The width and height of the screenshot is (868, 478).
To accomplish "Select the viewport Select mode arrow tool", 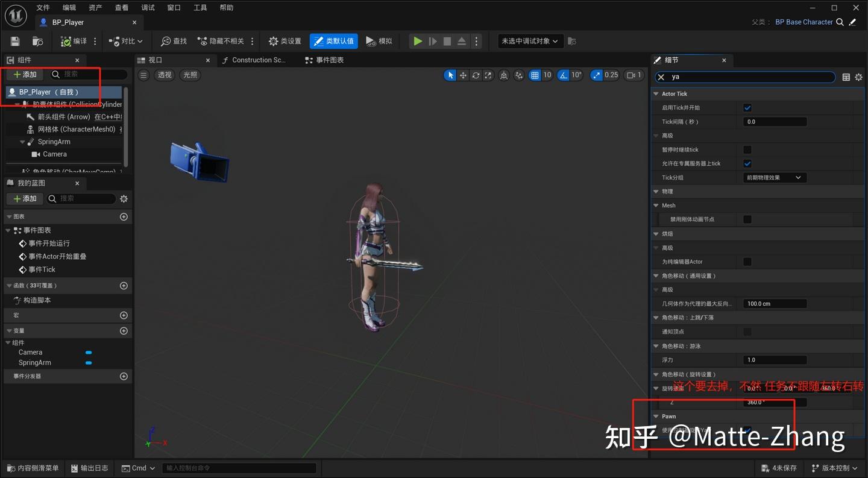I will click(x=450, y=75).
